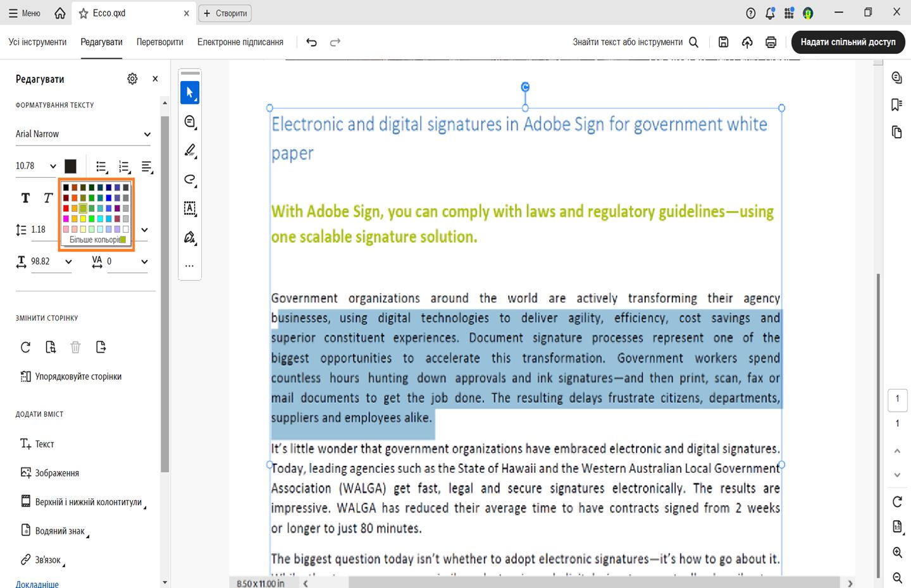The width and height of the screenshot is (911, 588).
Task: Expand the character spacing 0 dropdown
Action: point(144,262)
